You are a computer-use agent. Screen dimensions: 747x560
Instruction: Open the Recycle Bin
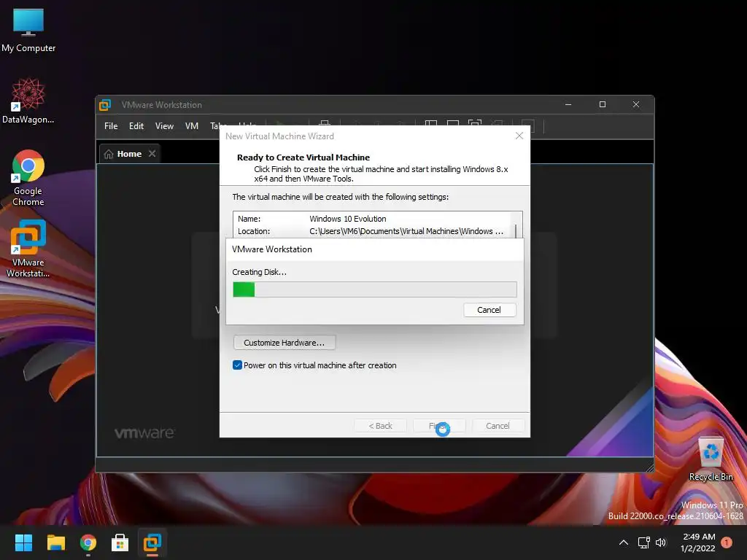(711, 459)
